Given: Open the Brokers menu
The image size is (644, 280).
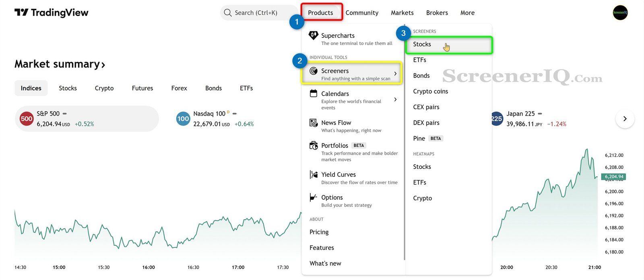Looking at the screenshot, I should (437, 12).
